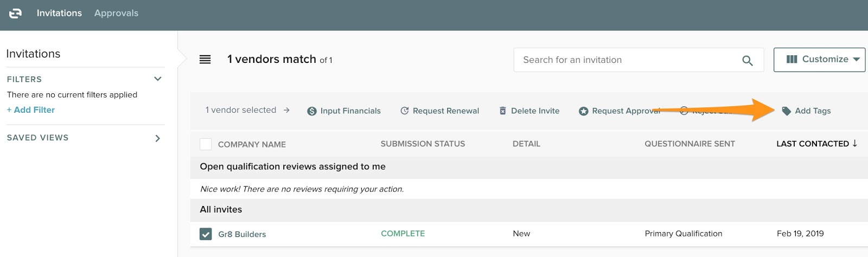Click the Add Filter link
868x257 pixels.
(x=31, y=110)
